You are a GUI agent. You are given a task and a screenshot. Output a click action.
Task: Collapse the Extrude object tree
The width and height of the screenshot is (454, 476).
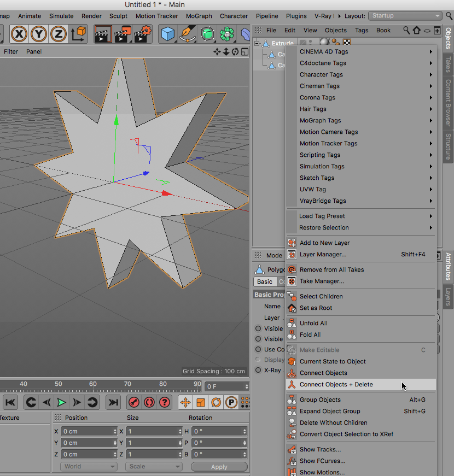(x=257, y=43)
